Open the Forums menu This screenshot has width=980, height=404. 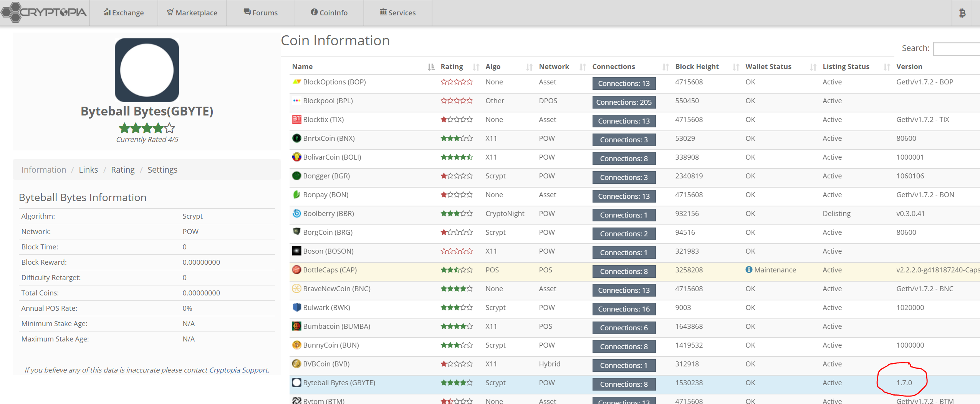[261, 13]
